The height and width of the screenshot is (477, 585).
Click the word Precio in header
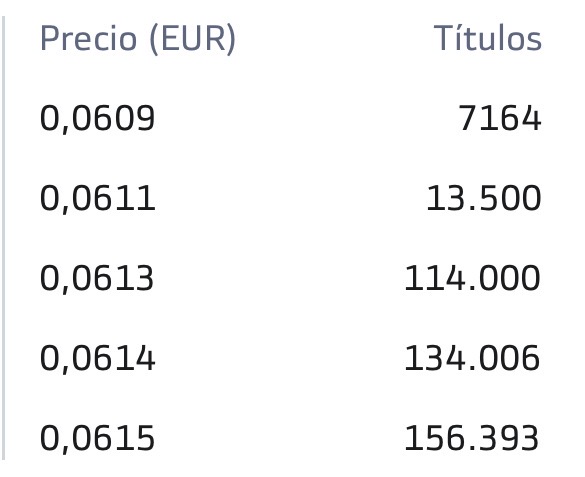tap(88, 38)
